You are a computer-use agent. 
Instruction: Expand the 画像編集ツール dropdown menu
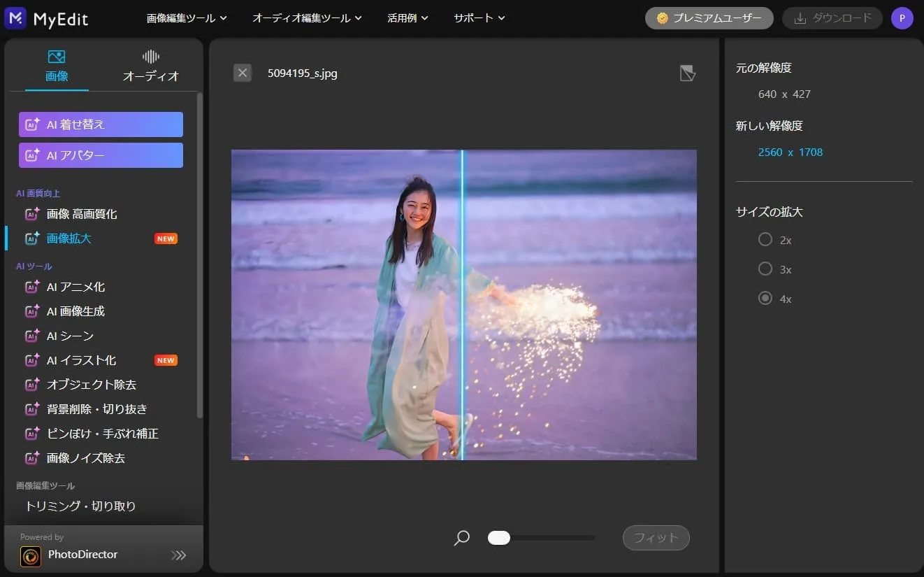187,18
